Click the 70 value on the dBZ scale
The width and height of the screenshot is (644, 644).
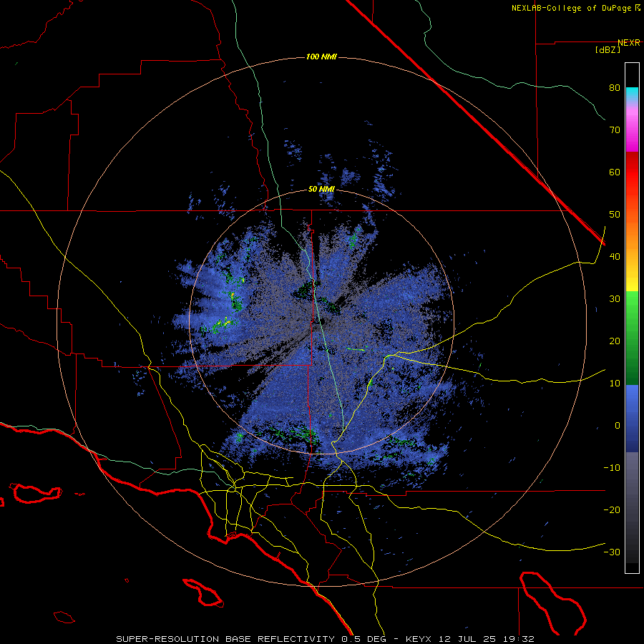point(615,130)
